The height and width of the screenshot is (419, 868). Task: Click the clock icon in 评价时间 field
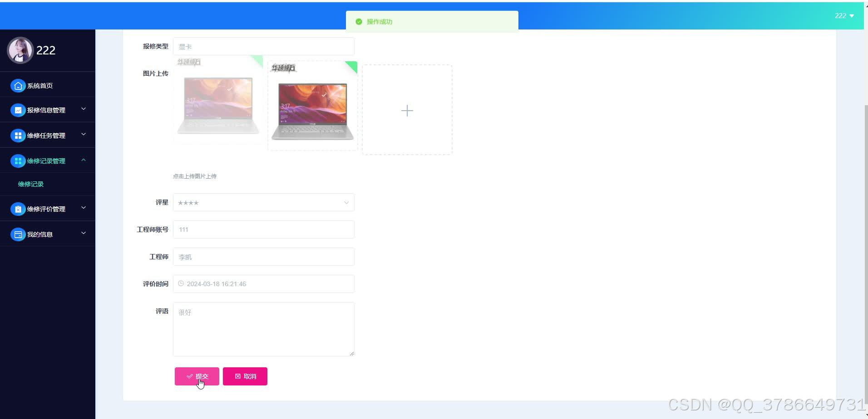click(x=181, y=283)
